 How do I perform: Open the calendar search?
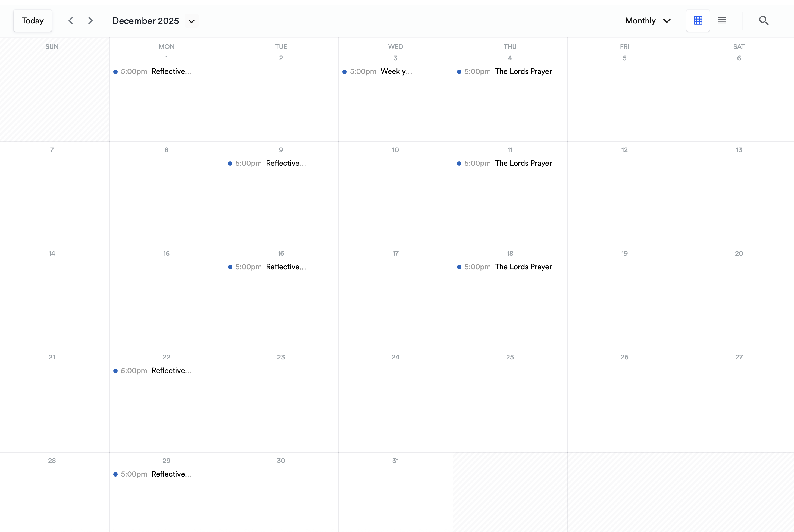tap(764, 21)
